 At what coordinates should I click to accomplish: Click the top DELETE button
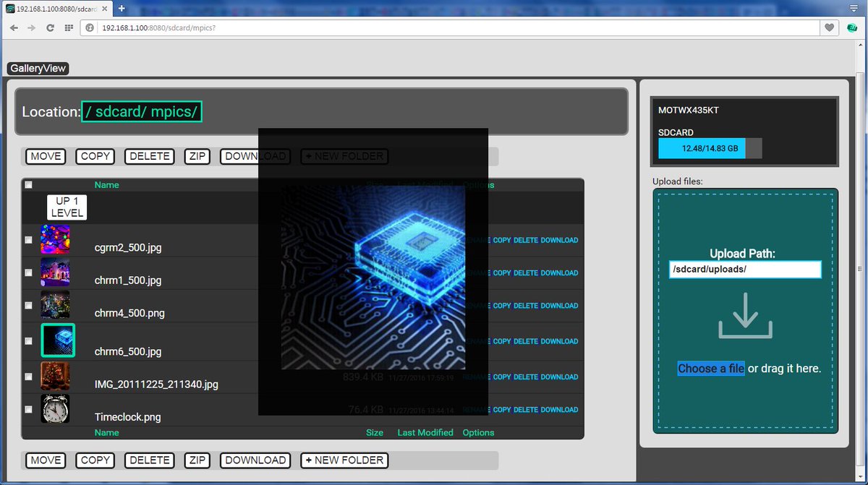150,156
